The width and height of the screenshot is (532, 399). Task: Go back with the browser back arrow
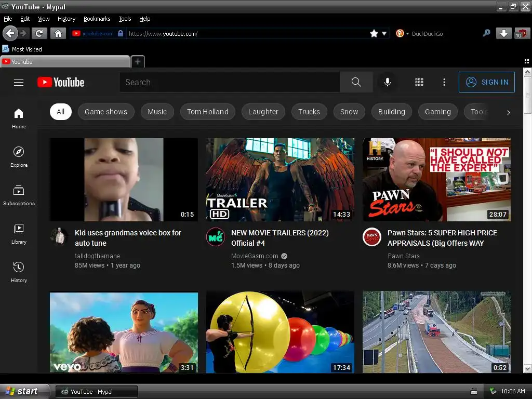(10, 33)
